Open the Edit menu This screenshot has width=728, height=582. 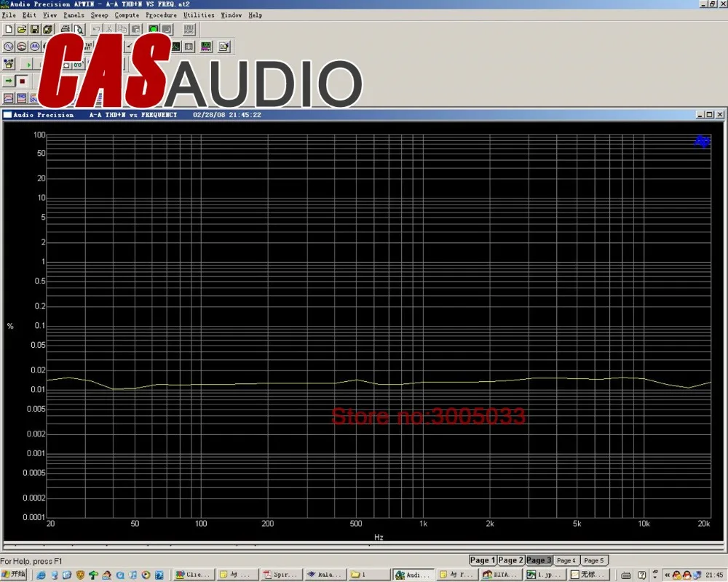[x=29, y=15]
